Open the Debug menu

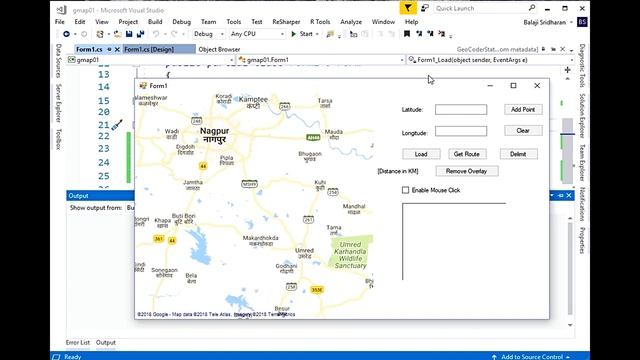(x=182, y=22)
